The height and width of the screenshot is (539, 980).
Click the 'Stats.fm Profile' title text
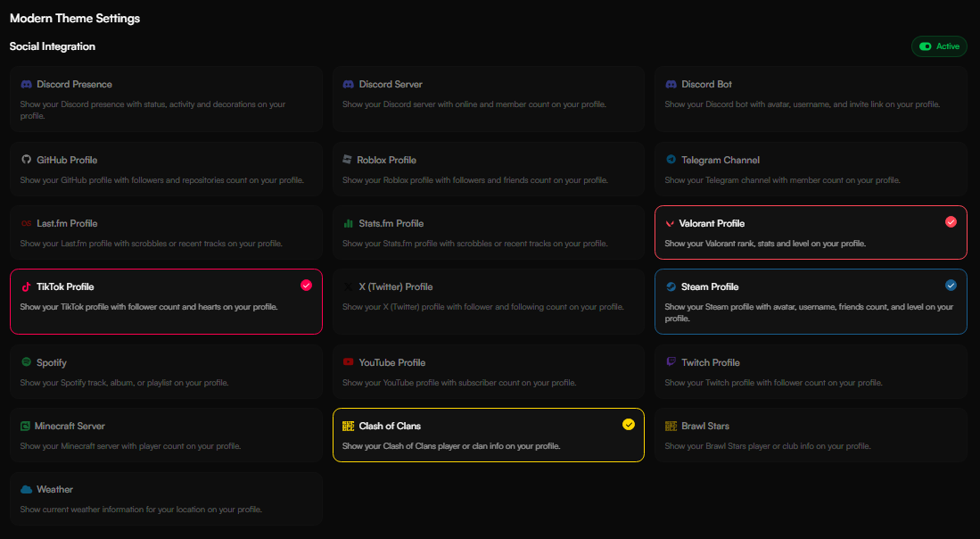tap(391, 223)
